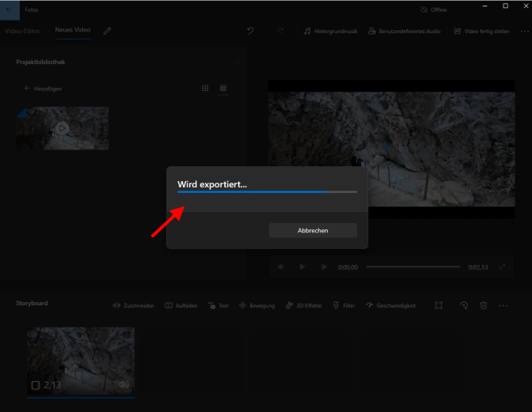Open Hintergrundmusik options
Screen dimensions: 532x412
click(x=331, y=31)
